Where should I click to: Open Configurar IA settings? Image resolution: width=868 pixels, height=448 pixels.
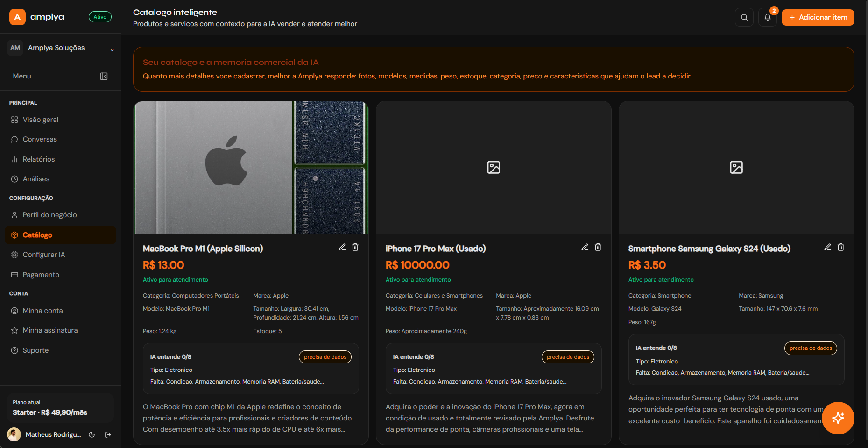pos(60,255)
